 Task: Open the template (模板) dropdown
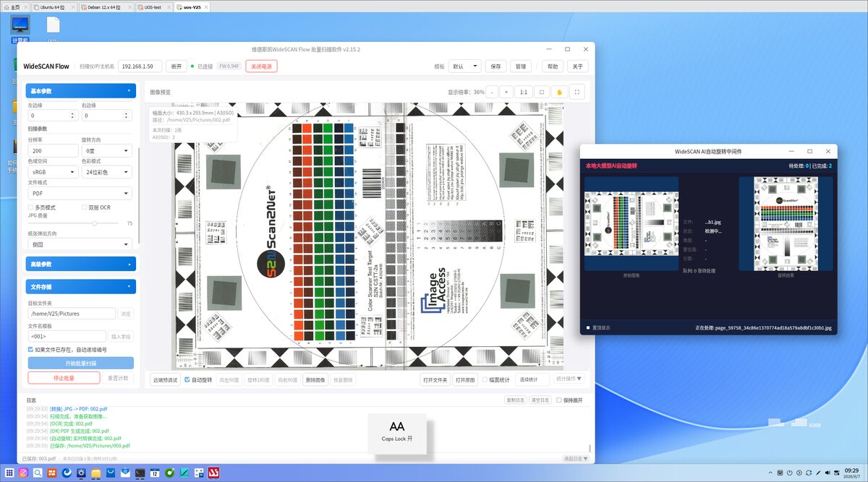(x=465, y=66)
